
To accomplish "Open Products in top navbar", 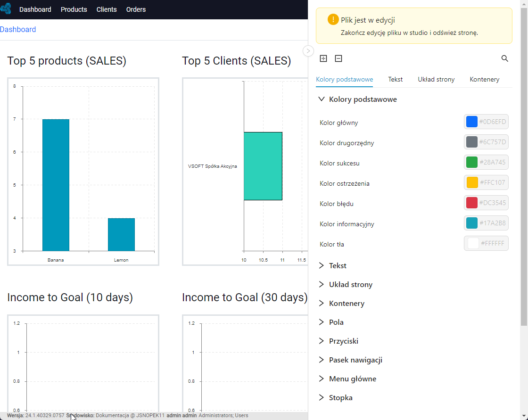I will click(x=74, y=9).
